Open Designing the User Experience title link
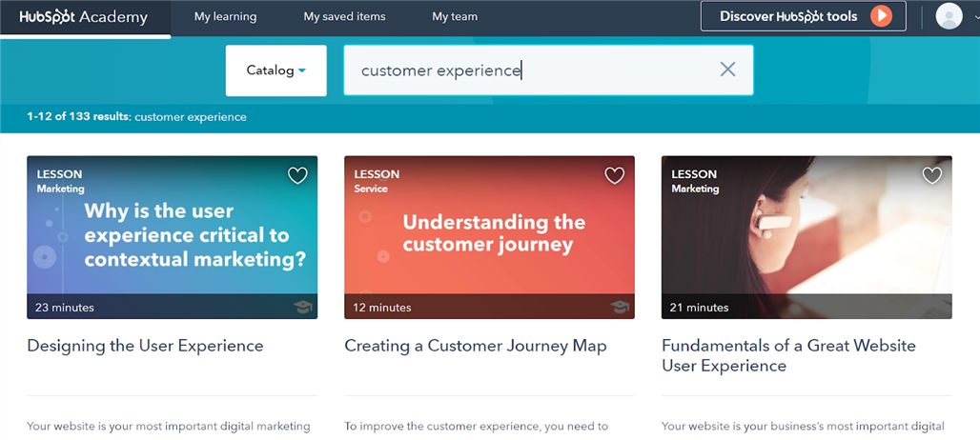The height and width of the screenshot is (440, 980). pos(145,346)
